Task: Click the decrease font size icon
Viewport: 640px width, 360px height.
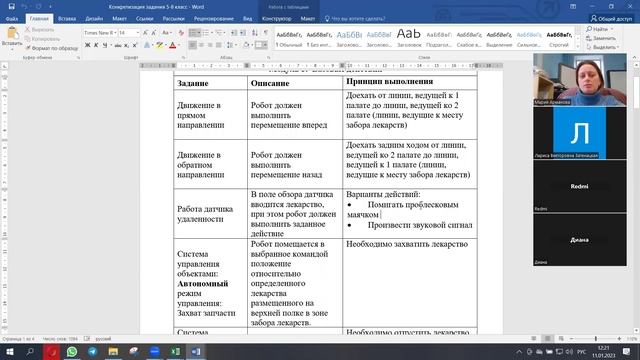Action: [154, 33]
